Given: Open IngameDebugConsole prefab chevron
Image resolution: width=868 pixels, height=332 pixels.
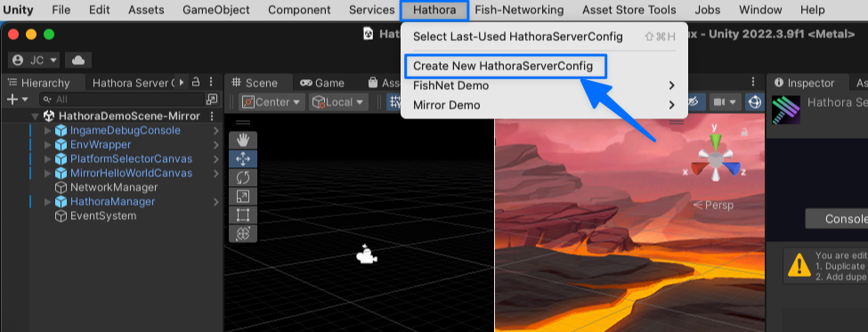Looking at the screenshot, I should (x=216, y=131).
